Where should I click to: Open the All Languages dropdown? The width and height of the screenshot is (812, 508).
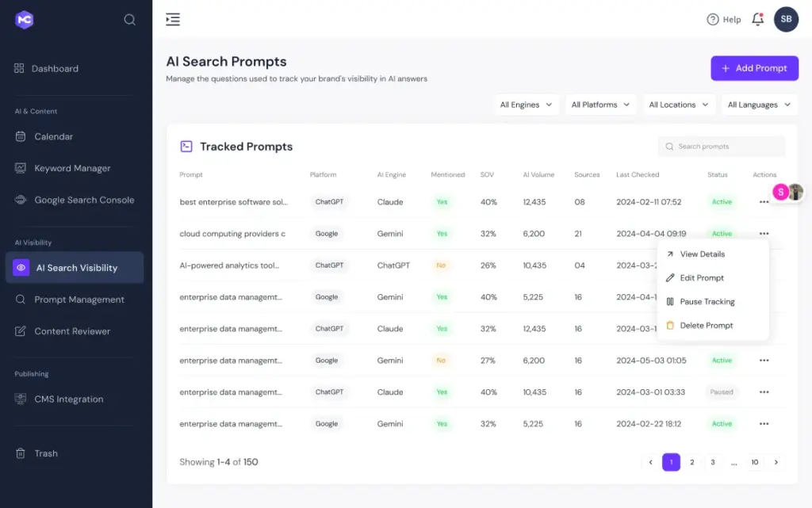pyautogui.click(x=757, y=104)
